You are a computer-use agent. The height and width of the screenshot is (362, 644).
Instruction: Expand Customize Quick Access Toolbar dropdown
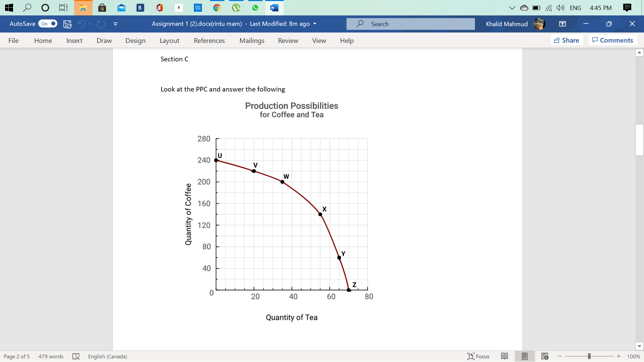click(115, 24)
